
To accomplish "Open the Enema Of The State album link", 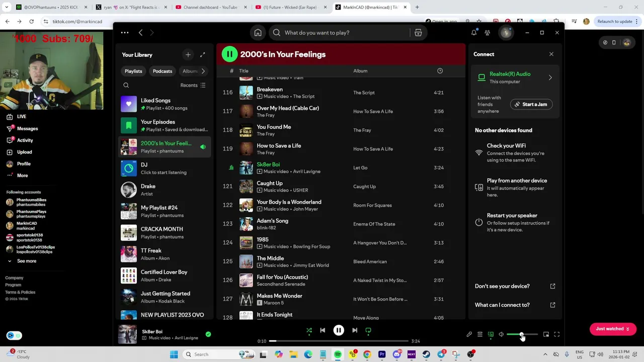I will [x=374, y=224].
